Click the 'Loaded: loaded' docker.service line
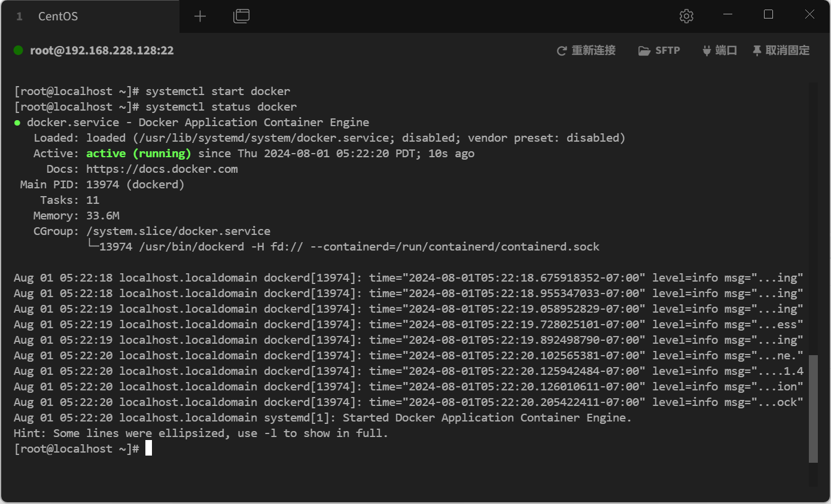This screenshot has height=504, width=831. 329,138
